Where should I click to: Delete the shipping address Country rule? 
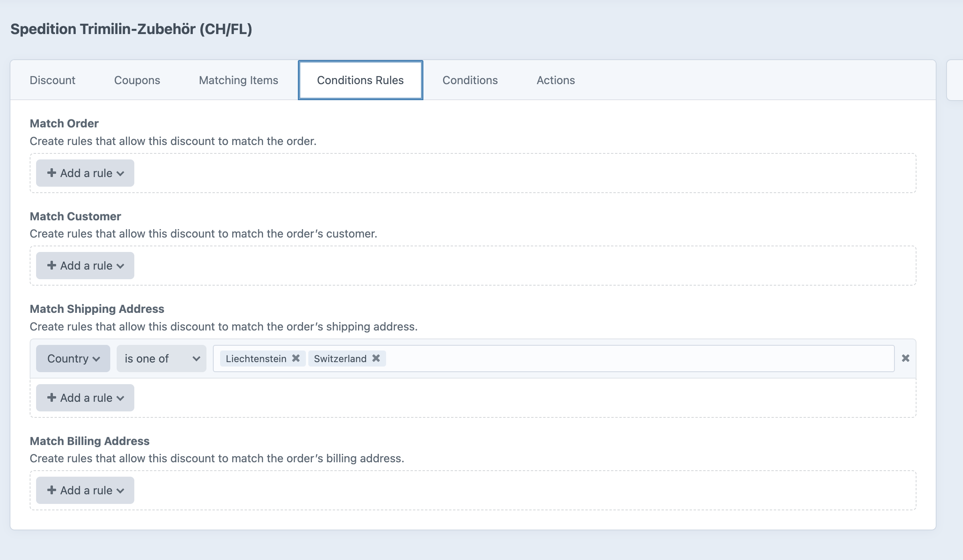pos(906,358)
